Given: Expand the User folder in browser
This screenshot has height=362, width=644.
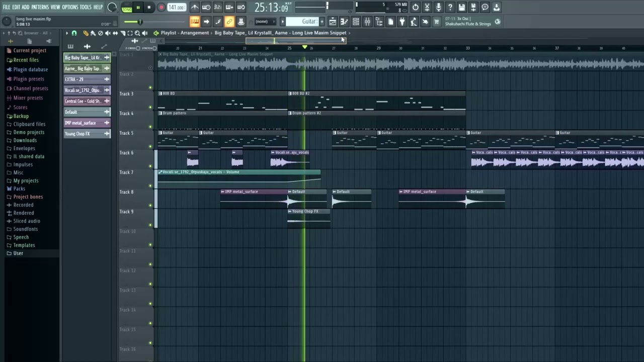Looking at the screenshot, I should [18, 253].
